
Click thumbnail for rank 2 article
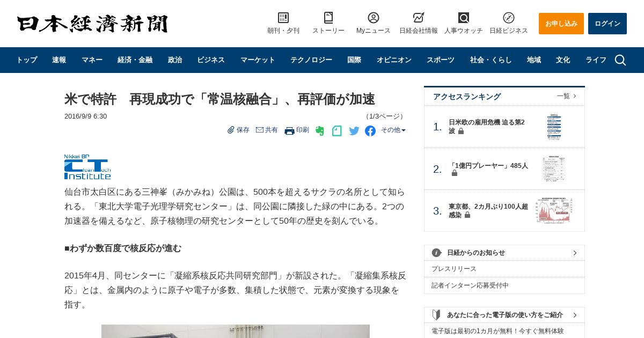click(554, 169)
